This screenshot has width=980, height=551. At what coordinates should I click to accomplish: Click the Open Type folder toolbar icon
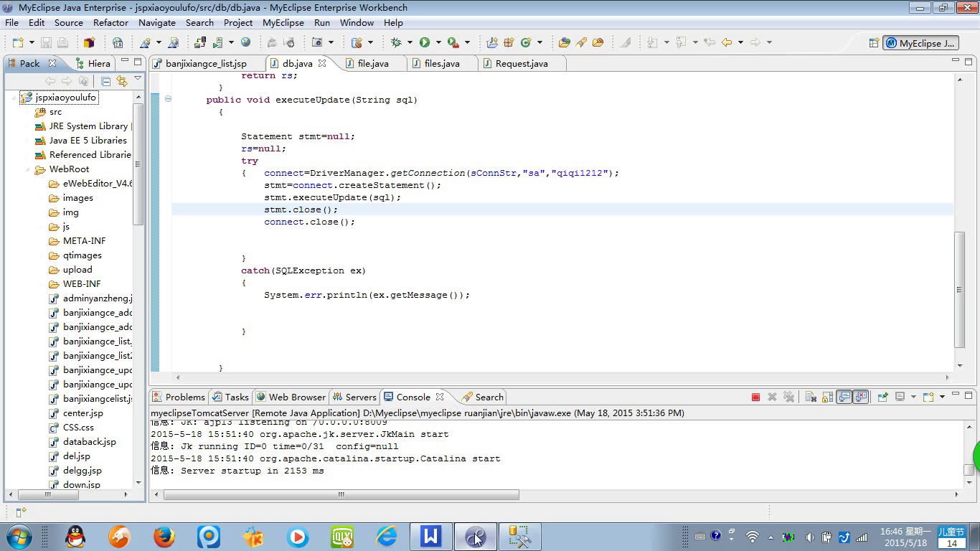(x=564, y=42)
